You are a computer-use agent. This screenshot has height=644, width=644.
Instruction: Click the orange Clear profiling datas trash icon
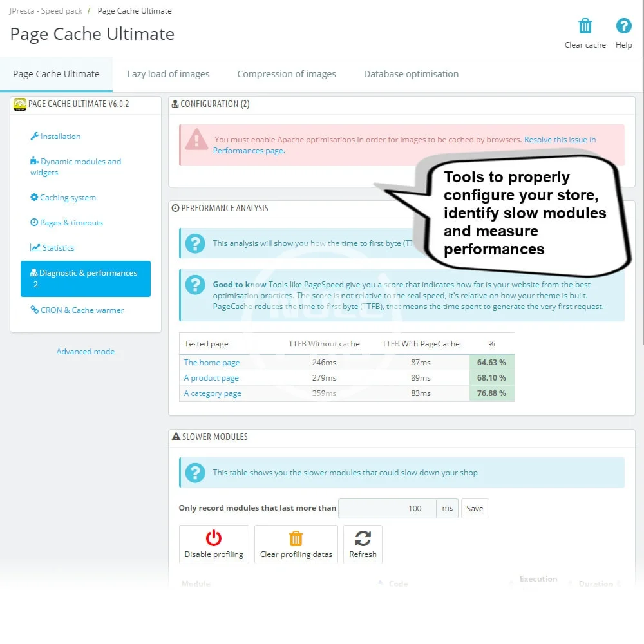point(296,538)
